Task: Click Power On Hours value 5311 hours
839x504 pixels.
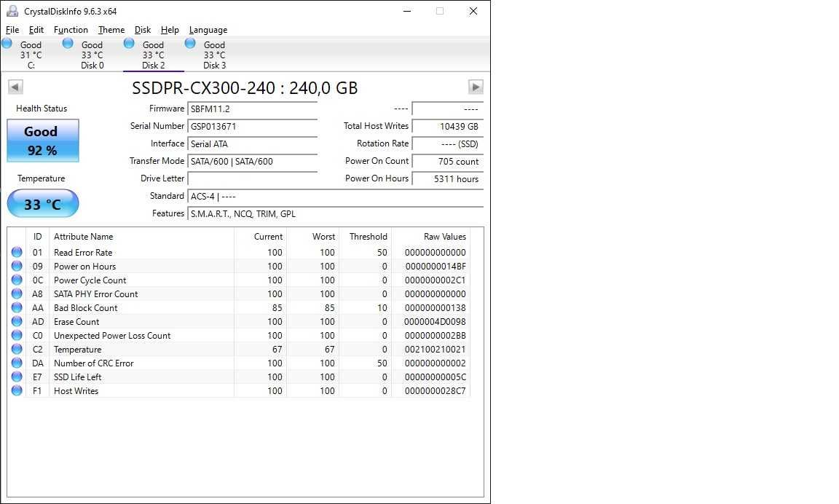Action: click(448, 179)
